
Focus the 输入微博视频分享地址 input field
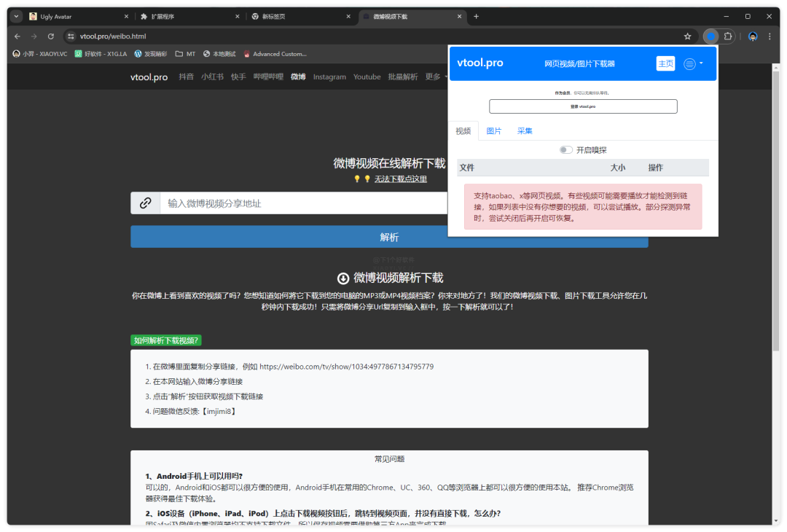pyautogui.click(x=304, y=203)
